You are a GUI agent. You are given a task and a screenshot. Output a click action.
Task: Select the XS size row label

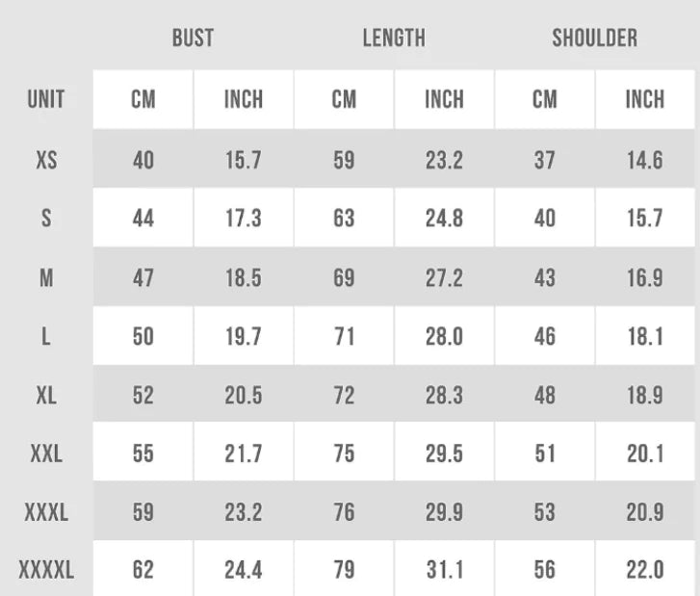[46, 160]
